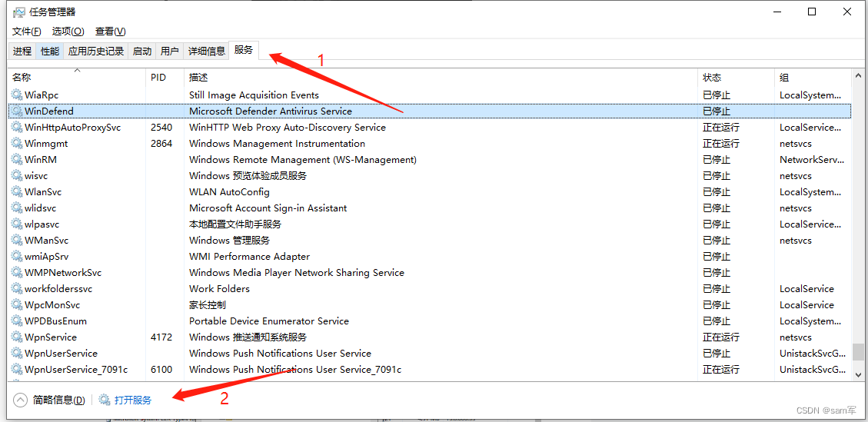Click the gear icon beside WpnService
Screen dimensions: 868x422
(x=17, y=337)
